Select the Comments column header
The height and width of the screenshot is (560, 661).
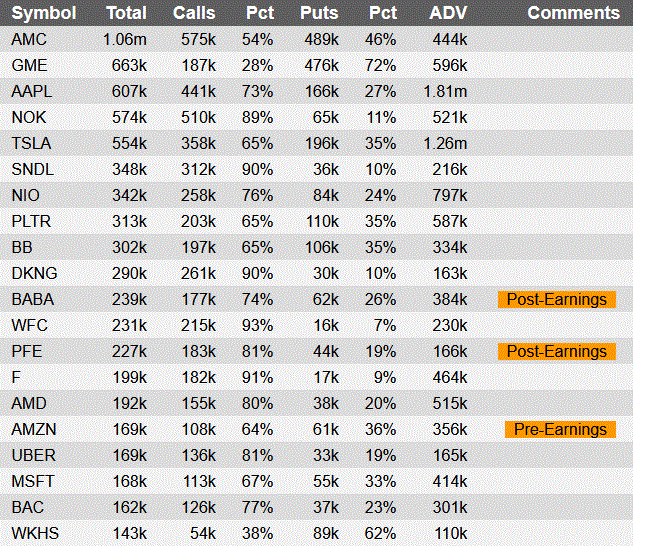(x=574, y=13)
